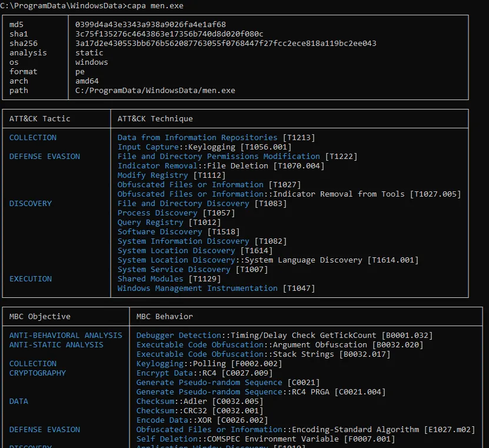489x448 pixels.
Task: Click 'Modify Registry [T1112]'
Action: [171, 175]
